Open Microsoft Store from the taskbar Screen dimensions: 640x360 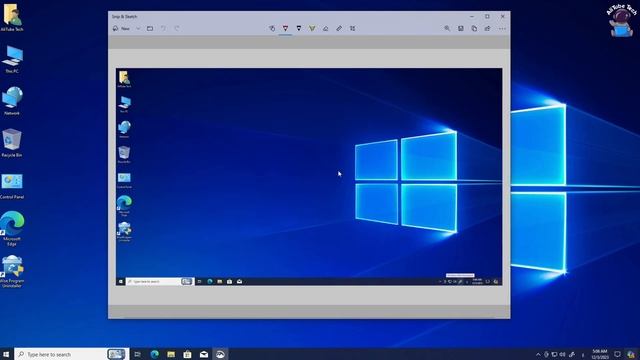[187, 354]
